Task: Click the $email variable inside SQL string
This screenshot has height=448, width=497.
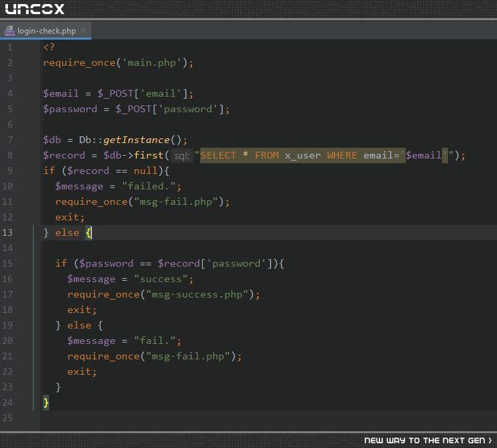Action: 423,155
